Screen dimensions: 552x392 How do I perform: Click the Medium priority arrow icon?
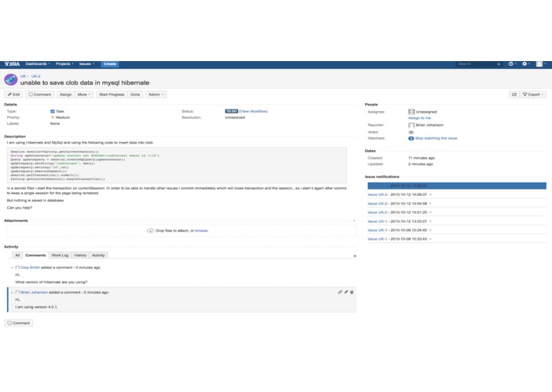[52, 117]
